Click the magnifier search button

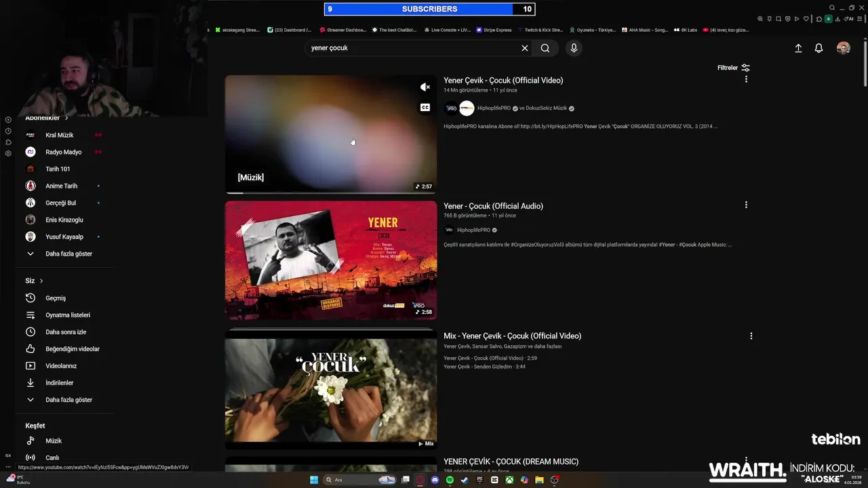pyautogui.click(x=545, y=48)
